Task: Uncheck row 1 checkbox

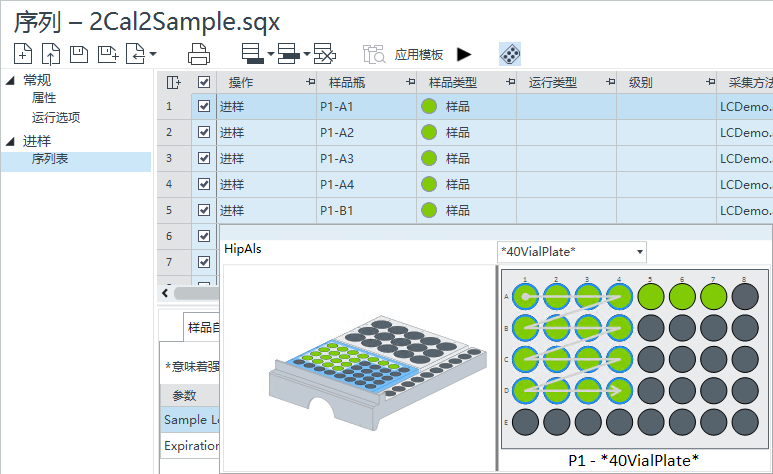Action: pos(204,106)
